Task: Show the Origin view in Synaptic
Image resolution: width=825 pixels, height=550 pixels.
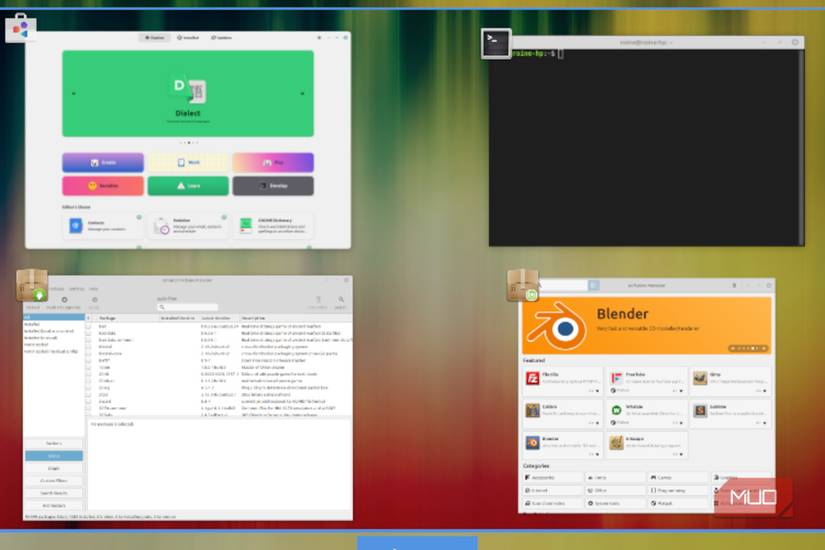Action: coord(54,468)
